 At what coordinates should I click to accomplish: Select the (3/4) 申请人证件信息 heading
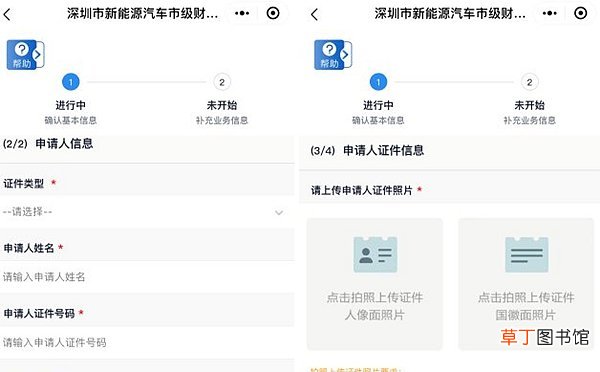pyautogui.click(x=367, y=150)
